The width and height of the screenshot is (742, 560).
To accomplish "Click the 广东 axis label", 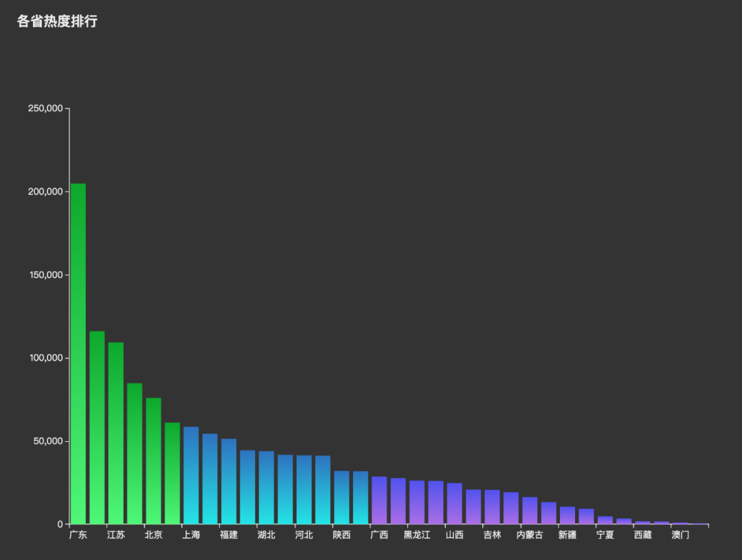I will [78, 535].
